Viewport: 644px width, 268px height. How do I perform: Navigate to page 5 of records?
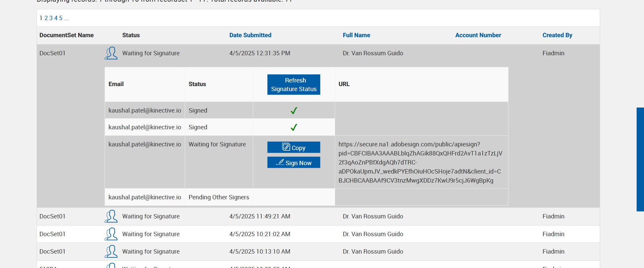tap(61, 18)
